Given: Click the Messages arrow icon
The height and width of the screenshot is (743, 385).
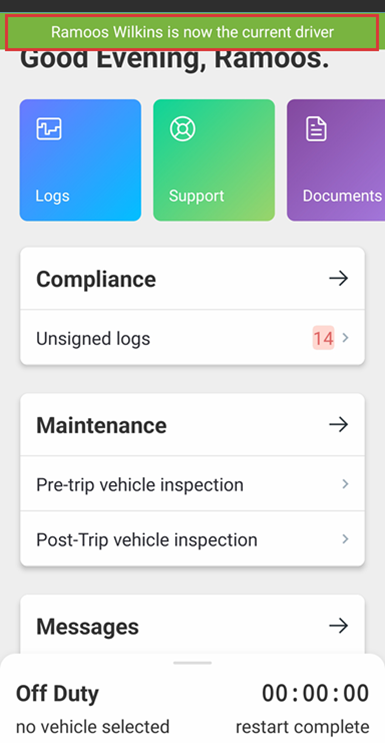Looking at the screenshot, I should tap(339, 626).
